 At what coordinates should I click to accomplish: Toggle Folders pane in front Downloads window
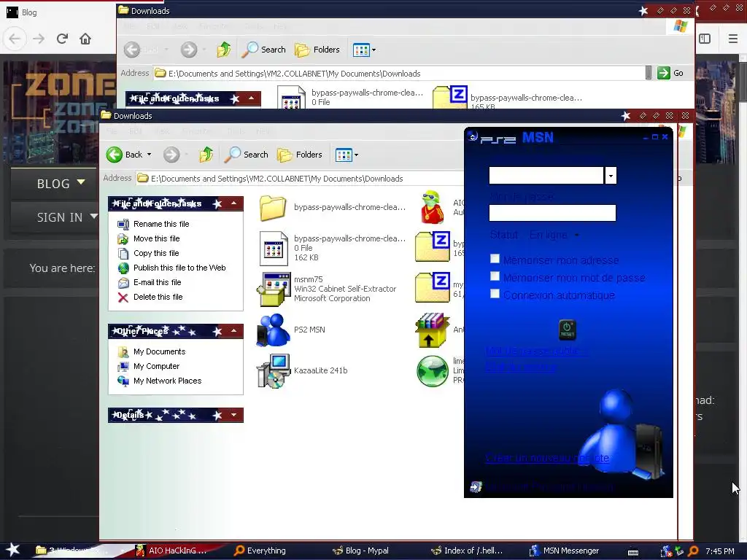pos(300,155)
